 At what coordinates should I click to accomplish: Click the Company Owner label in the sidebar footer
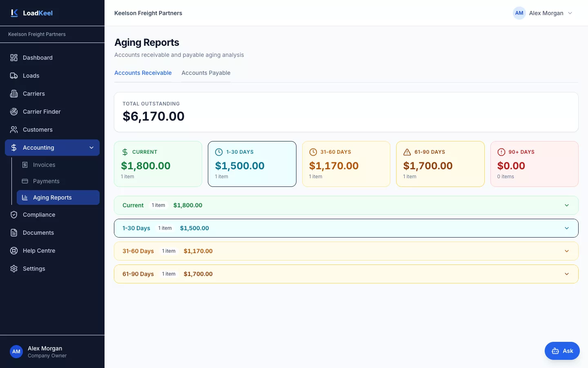pos(47,356)
